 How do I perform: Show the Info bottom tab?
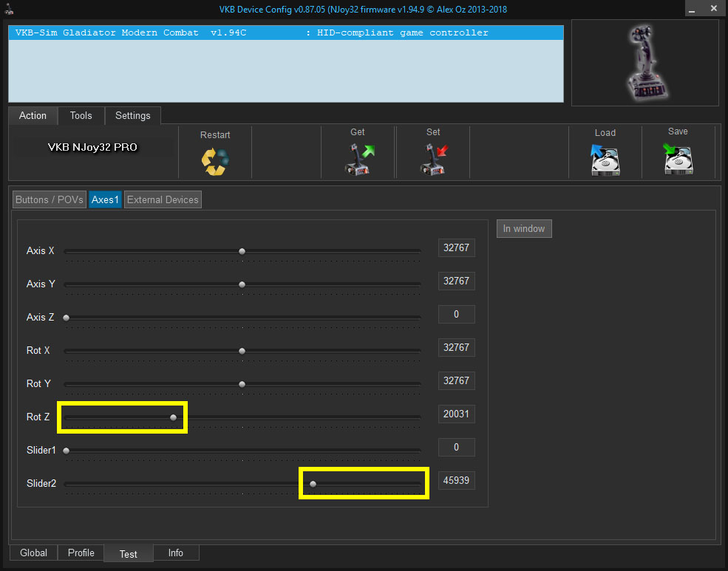[x=176, y=553]
